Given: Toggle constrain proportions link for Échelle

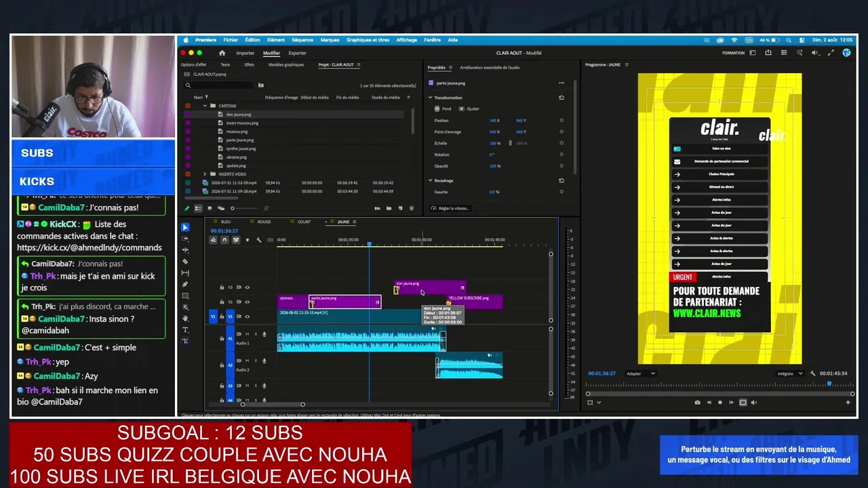Looking at the screenshot, I should (510, 143).
